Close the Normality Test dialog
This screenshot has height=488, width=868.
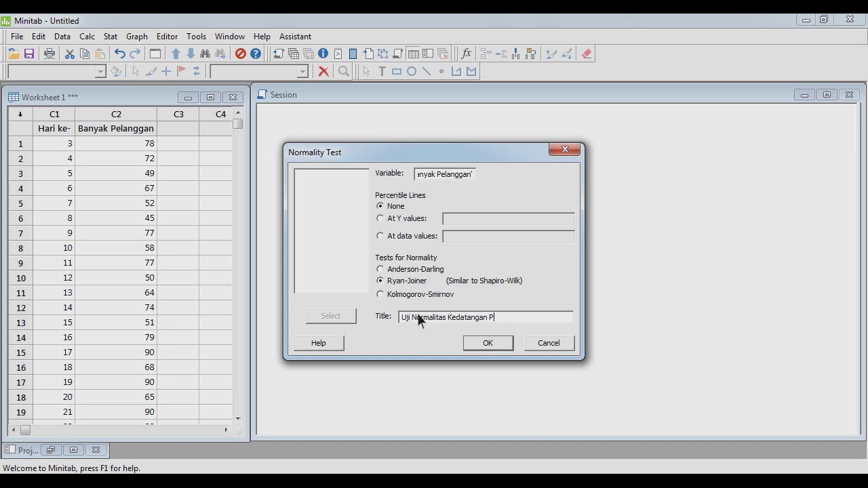click(564, 150)
